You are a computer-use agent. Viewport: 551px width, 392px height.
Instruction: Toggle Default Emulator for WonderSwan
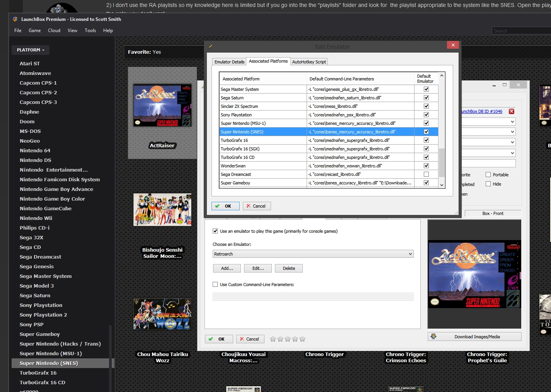point(426,165)
